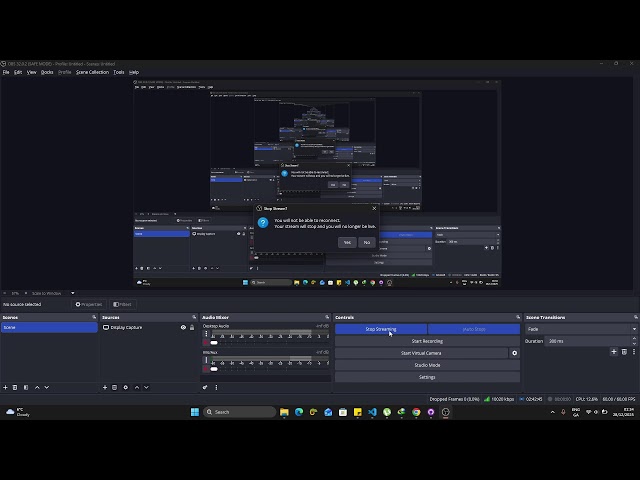
Task: Add a new source with the plus icon
Action: coord(105,387)
